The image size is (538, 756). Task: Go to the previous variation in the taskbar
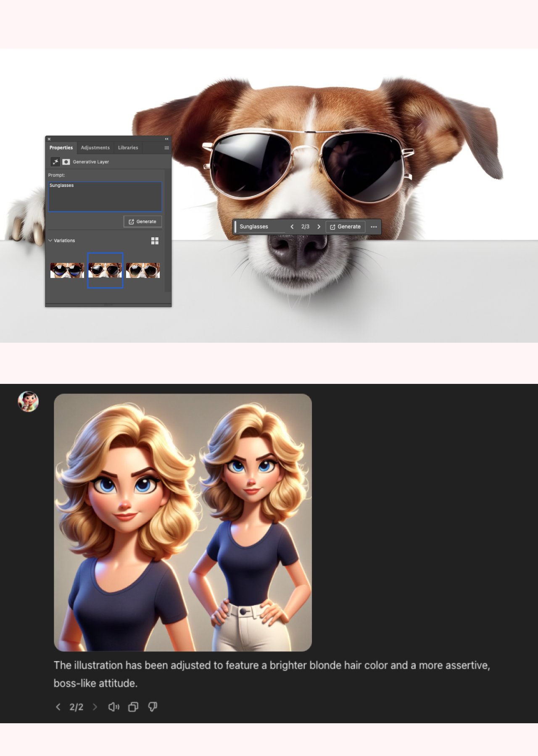292,227
